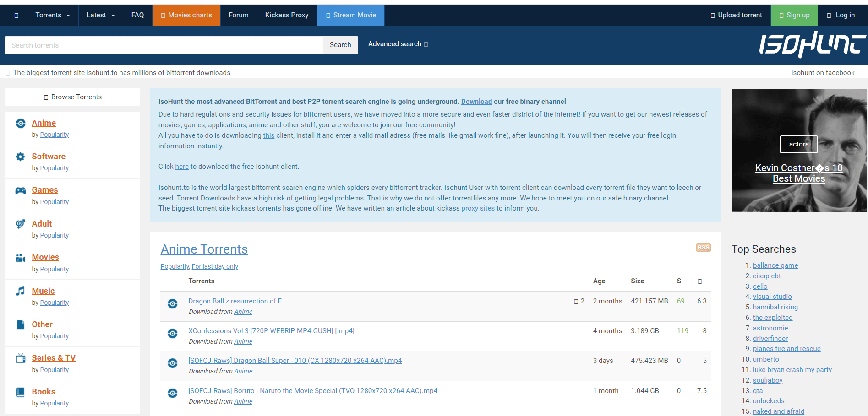Screen dimensions: 868x416
Task: Open the orange RSS feed icon
Action: click(703, 248)
